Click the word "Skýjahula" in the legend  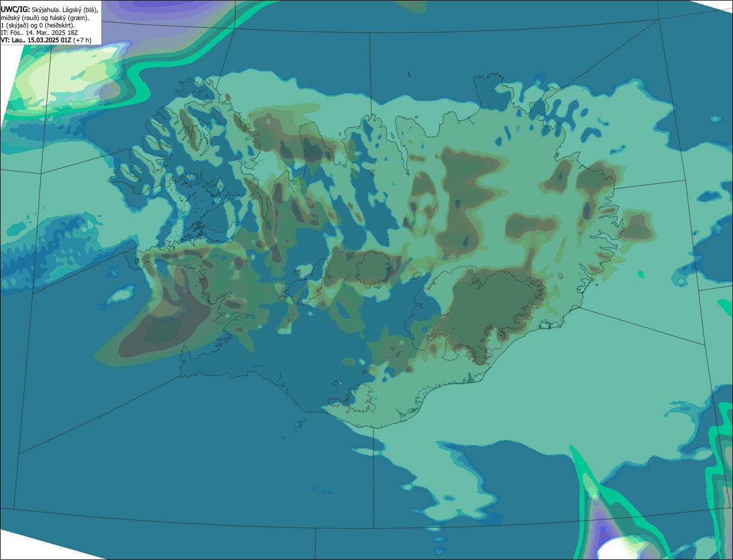(x=45, y=10)
